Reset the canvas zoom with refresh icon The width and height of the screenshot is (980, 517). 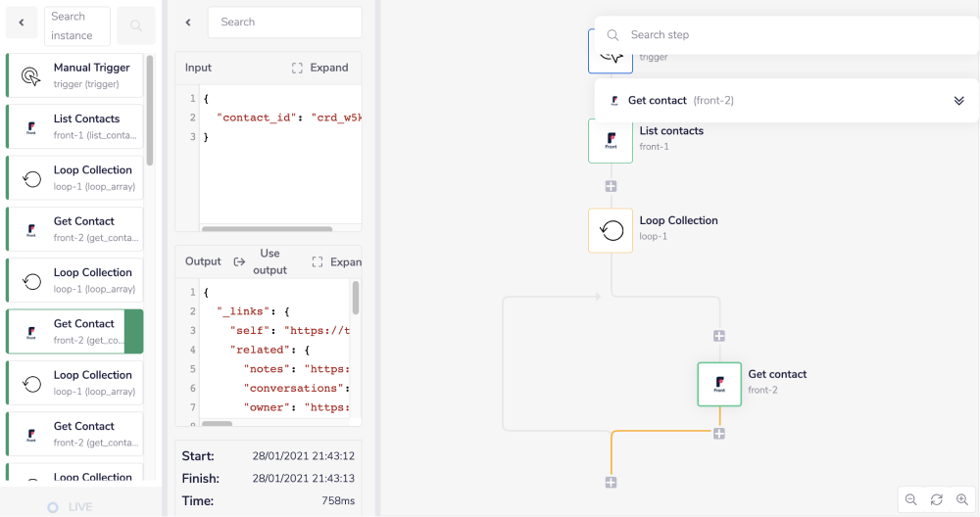tap(937, 499)
